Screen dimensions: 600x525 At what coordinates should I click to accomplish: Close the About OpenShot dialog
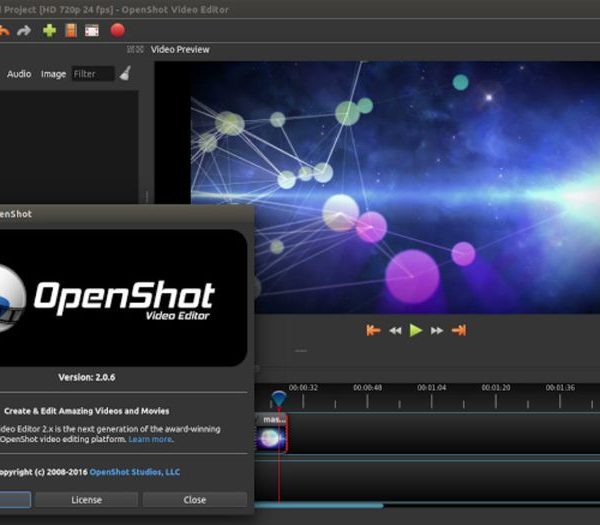pos(195,500)
